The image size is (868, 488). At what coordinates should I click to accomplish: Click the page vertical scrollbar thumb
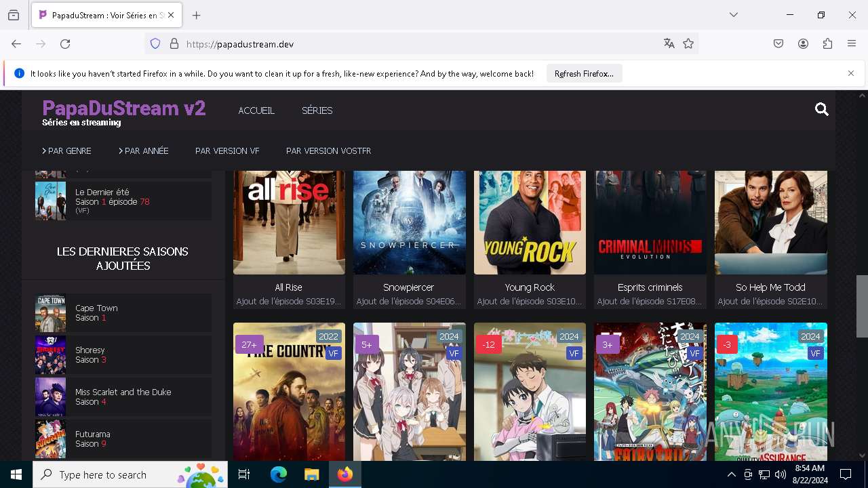click(861, 306)
